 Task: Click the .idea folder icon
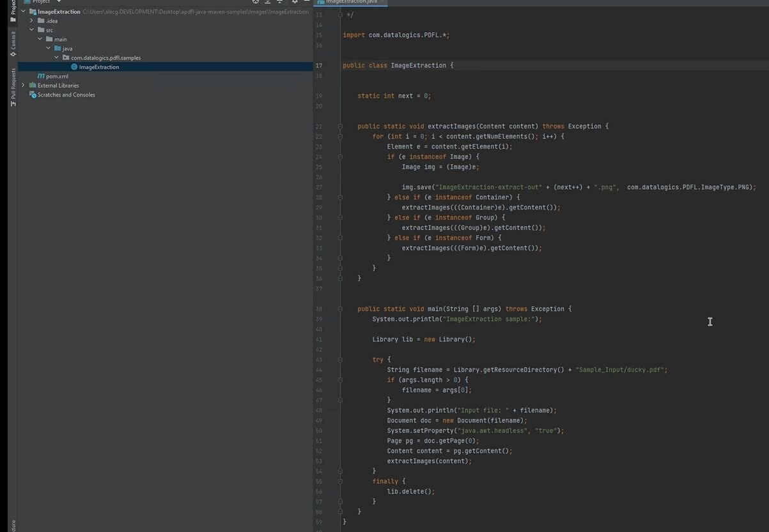coord(41,21)
